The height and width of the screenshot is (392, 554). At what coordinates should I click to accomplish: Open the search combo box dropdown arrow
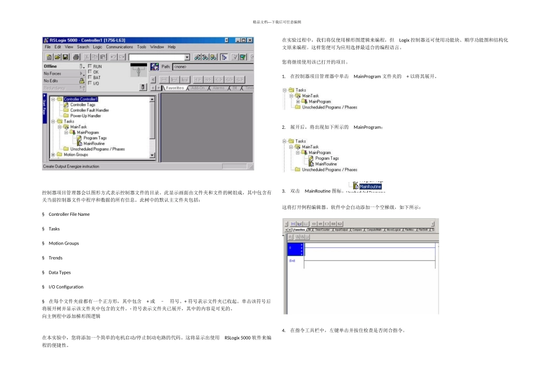187,57
